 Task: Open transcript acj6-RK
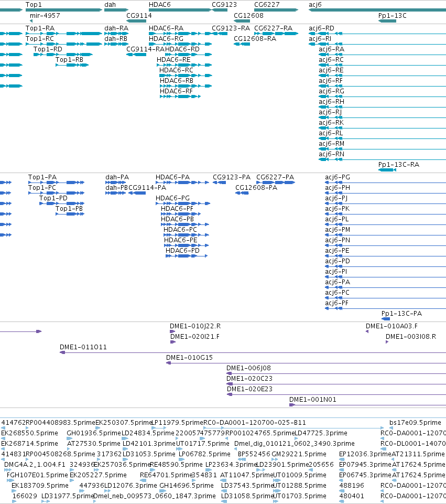pyautogui.click(x=331, y=123)
